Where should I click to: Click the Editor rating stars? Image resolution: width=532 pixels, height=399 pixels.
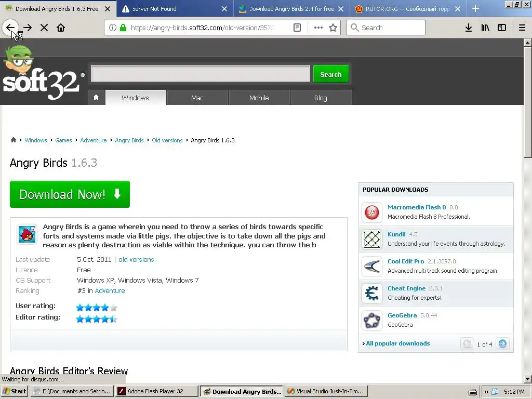(x=97, y=319)
